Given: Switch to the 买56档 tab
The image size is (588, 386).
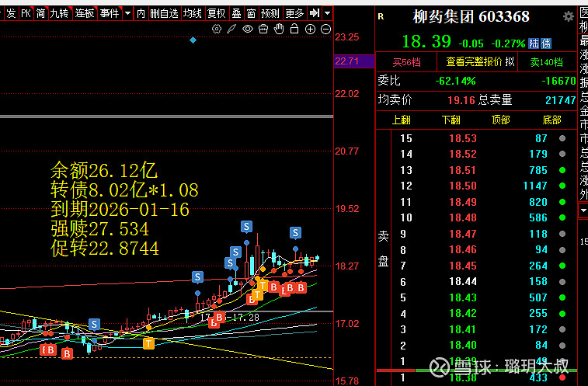Looking at the screenshot, I should point(406,62).
